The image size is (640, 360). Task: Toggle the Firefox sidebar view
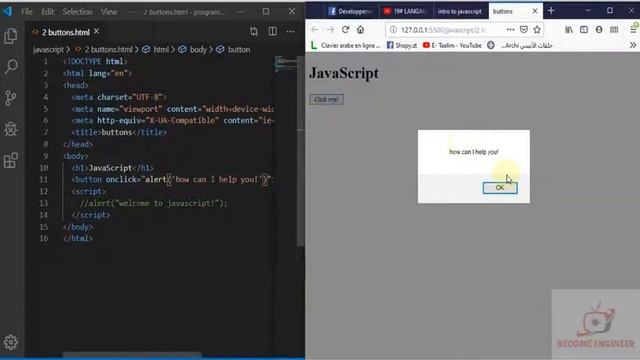584,30
